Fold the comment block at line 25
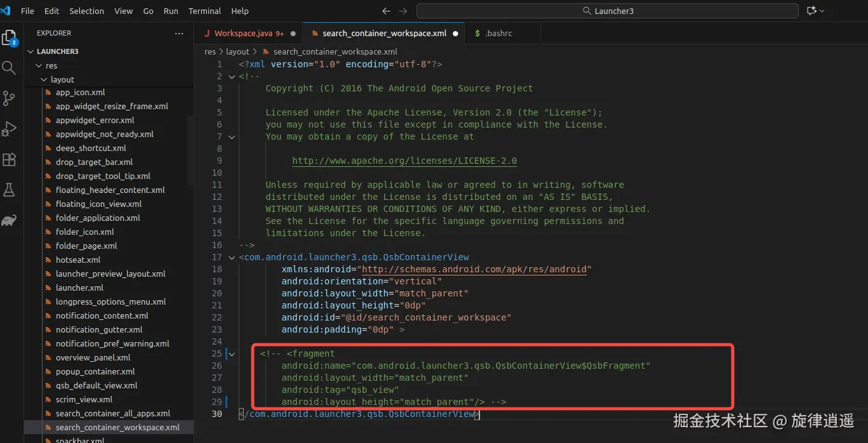This screenshot has height=443, width=868. (232, 354)
